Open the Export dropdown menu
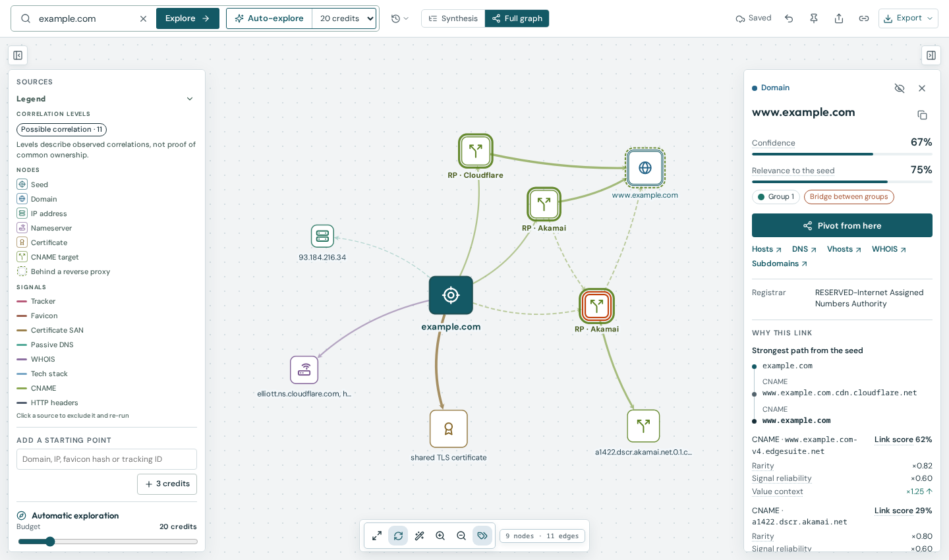 click(908, 18)
